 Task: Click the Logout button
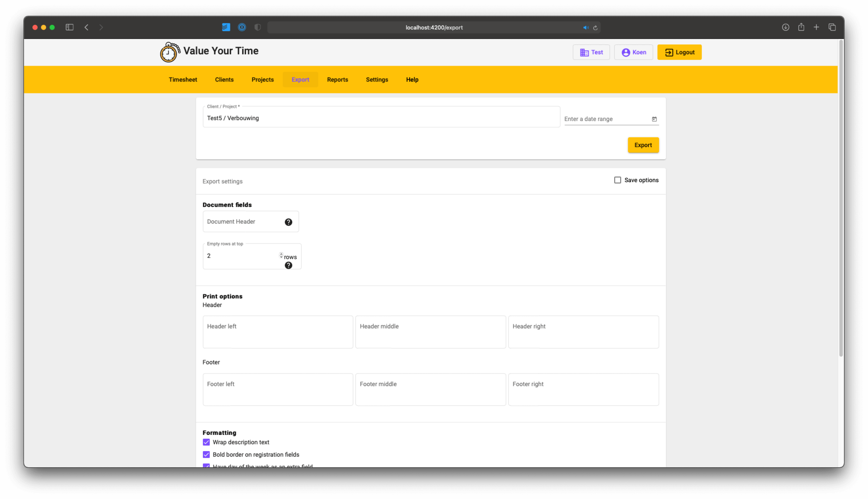pyautogui.click(x=679, y=52)
